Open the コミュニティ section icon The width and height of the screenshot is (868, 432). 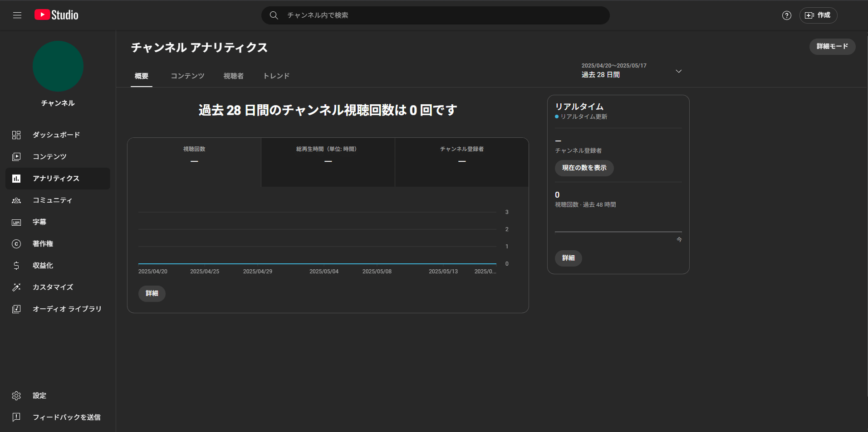(x=16, y=200)
